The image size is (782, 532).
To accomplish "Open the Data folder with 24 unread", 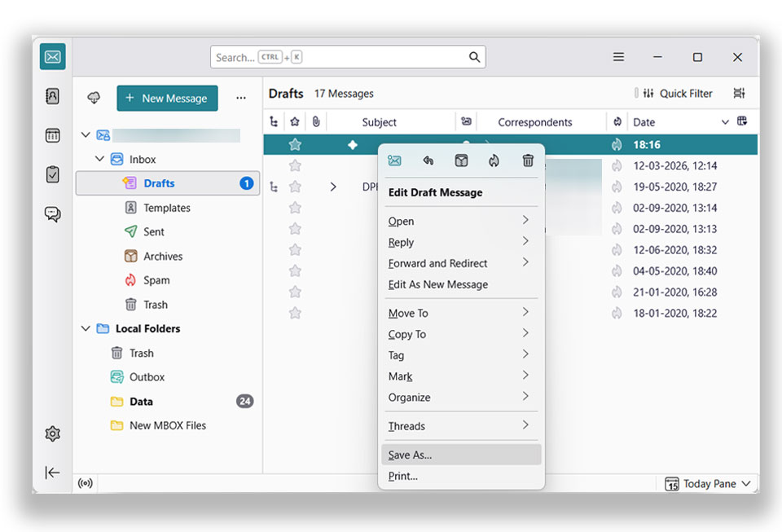I will 168,402.
